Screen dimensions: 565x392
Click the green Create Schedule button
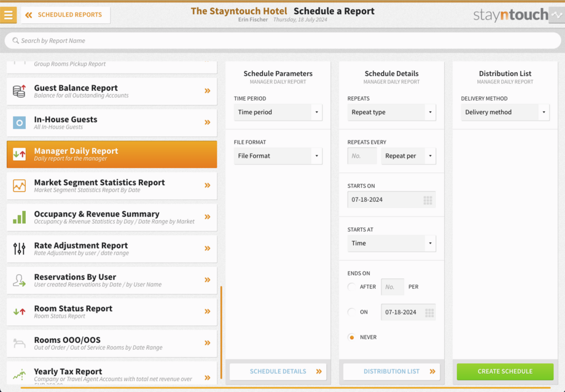[x=505, y=372]
